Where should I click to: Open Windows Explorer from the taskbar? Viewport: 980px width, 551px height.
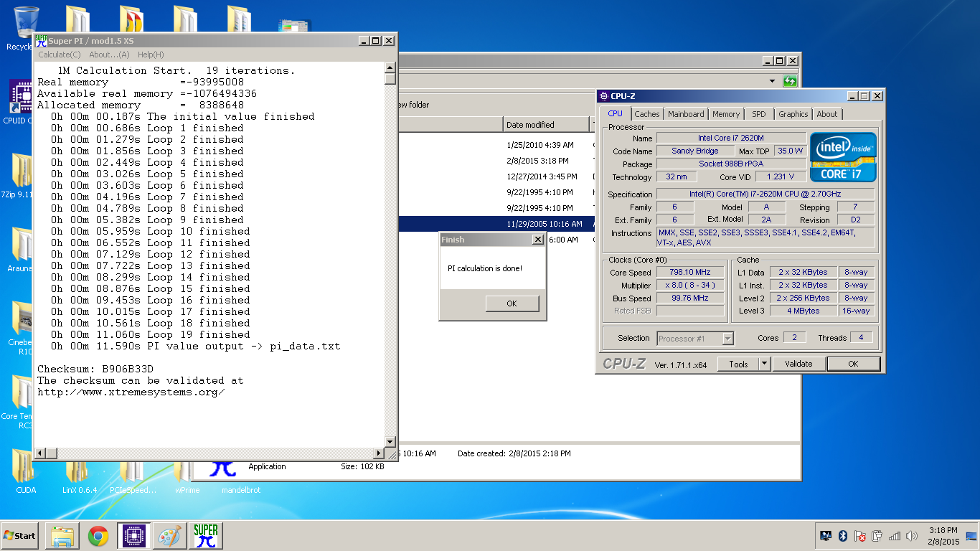click(x=62, y=536)
